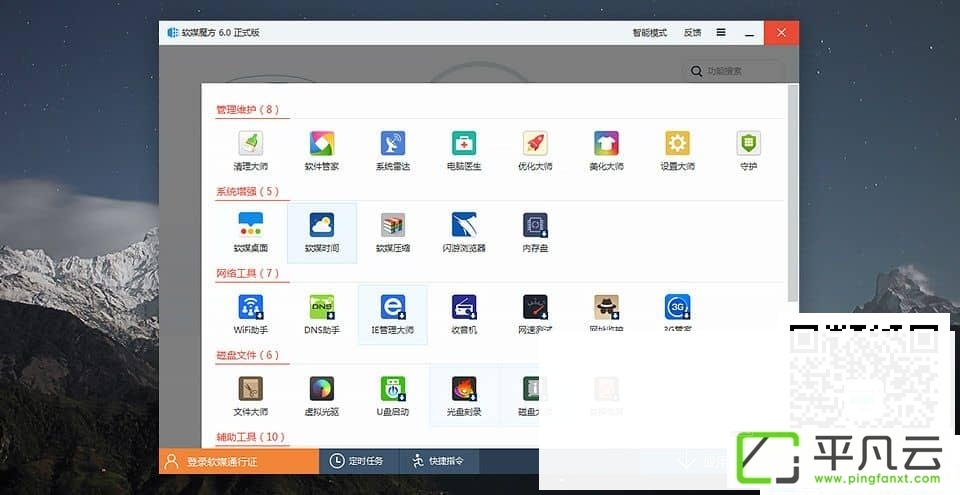The width and height of the screenshot is (960, 495).
Task: Click the 软媒魔方 6.0 title text
Action: (x=220, y=32)
